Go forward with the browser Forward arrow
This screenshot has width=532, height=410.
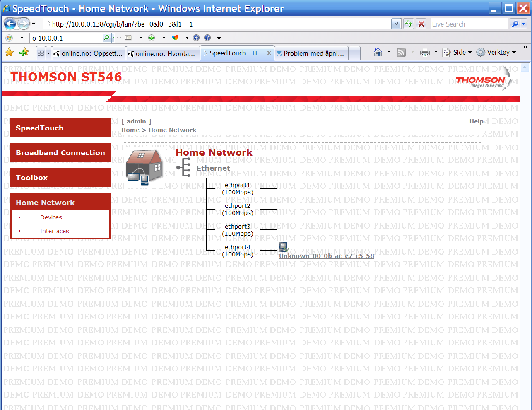tap(24, 24)
